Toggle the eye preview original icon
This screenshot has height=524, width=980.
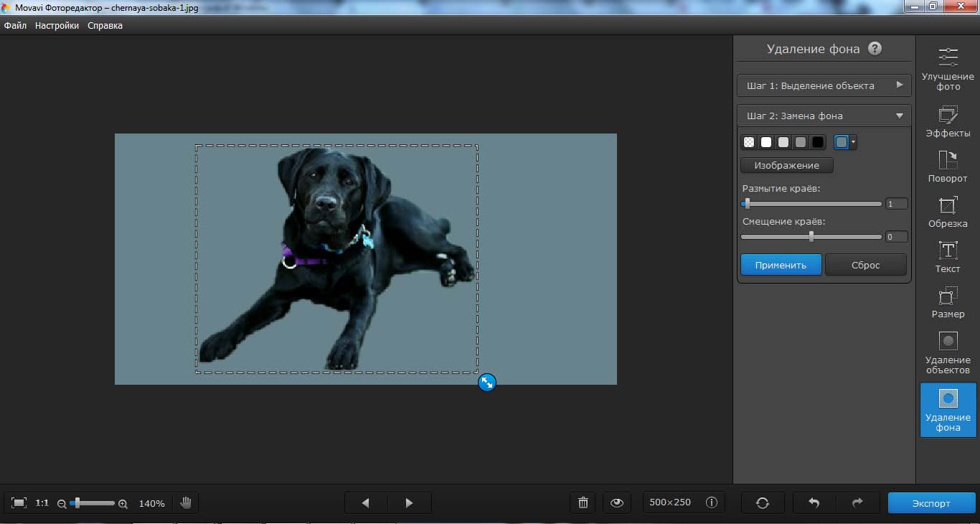617,502
